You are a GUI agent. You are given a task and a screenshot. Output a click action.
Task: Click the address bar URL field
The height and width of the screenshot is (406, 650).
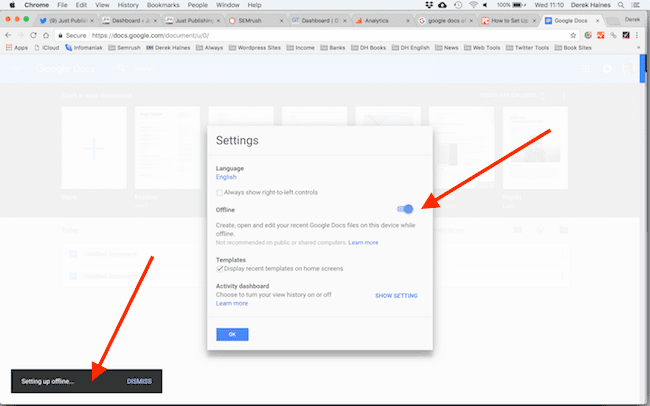(x=315, y=35)
